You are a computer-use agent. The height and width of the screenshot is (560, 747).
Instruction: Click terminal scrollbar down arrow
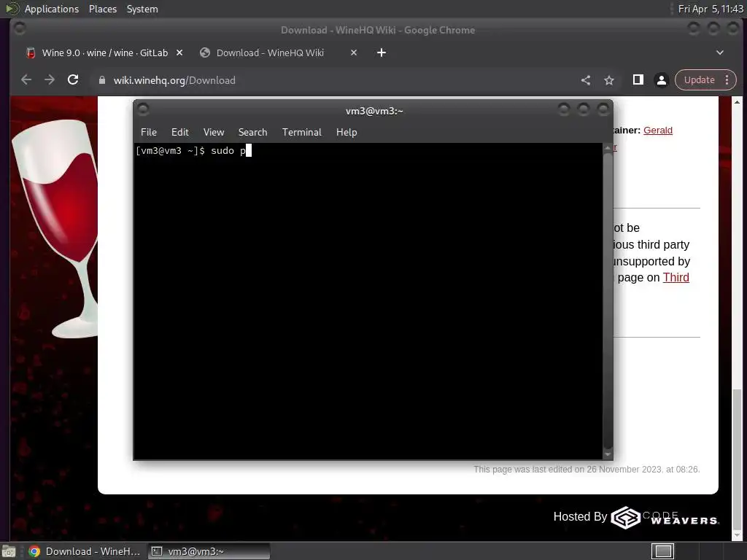[x=608, y=454]
